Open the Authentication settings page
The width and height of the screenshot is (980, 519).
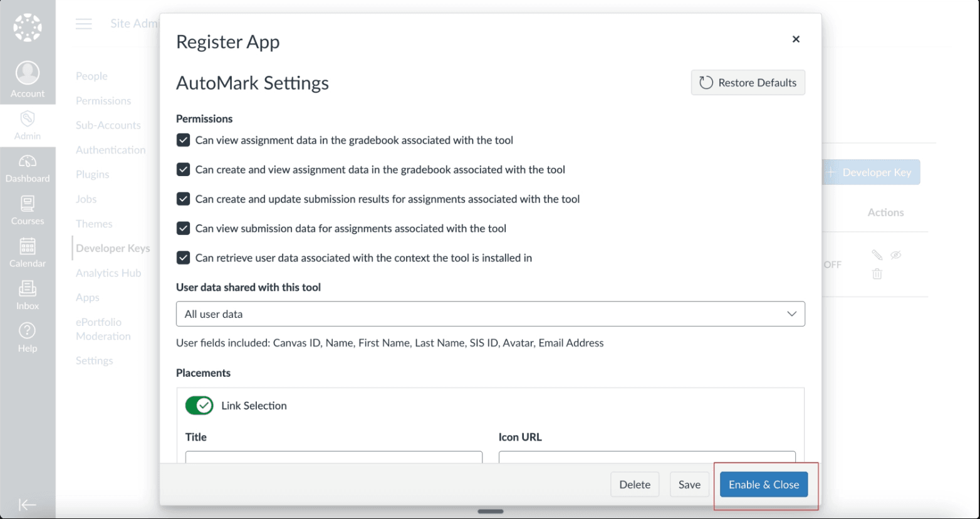pos(110,150)
